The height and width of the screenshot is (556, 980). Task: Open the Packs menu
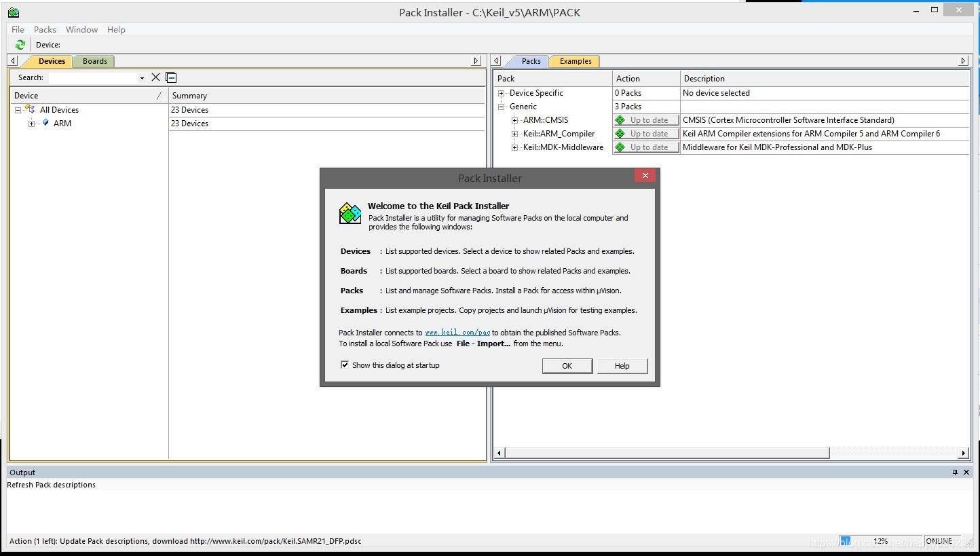point(45,30)
